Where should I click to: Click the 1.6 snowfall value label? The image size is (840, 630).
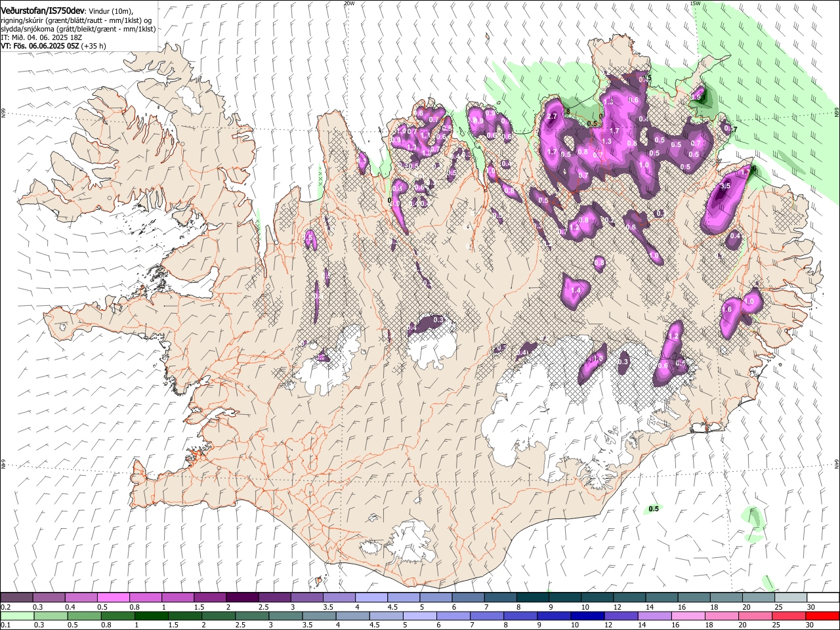click(726, 310)
